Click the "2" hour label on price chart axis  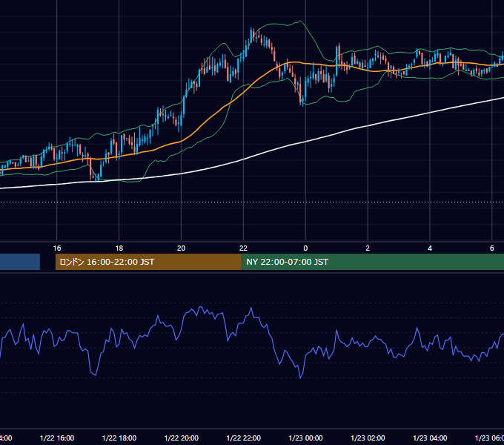click(368, 248)
